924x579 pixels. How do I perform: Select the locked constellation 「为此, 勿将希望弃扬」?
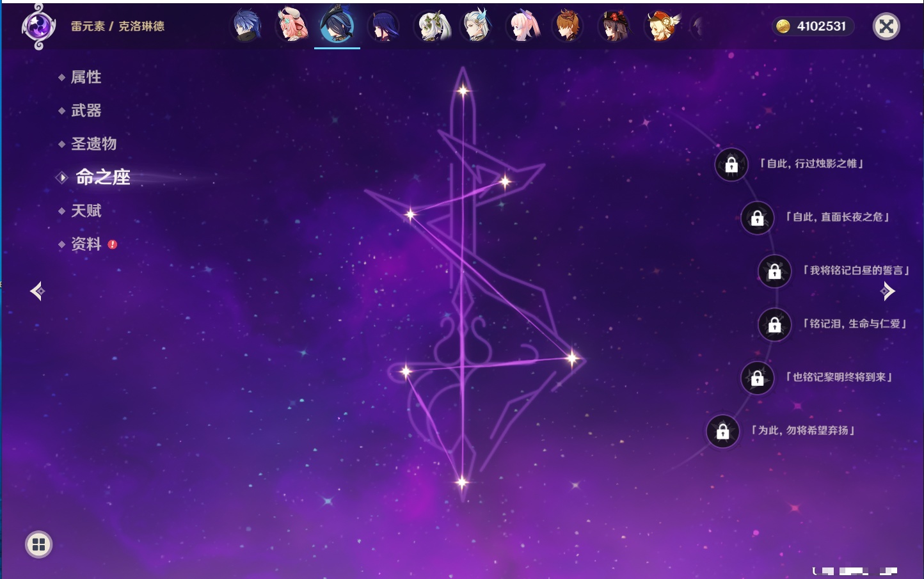point(722,432)
